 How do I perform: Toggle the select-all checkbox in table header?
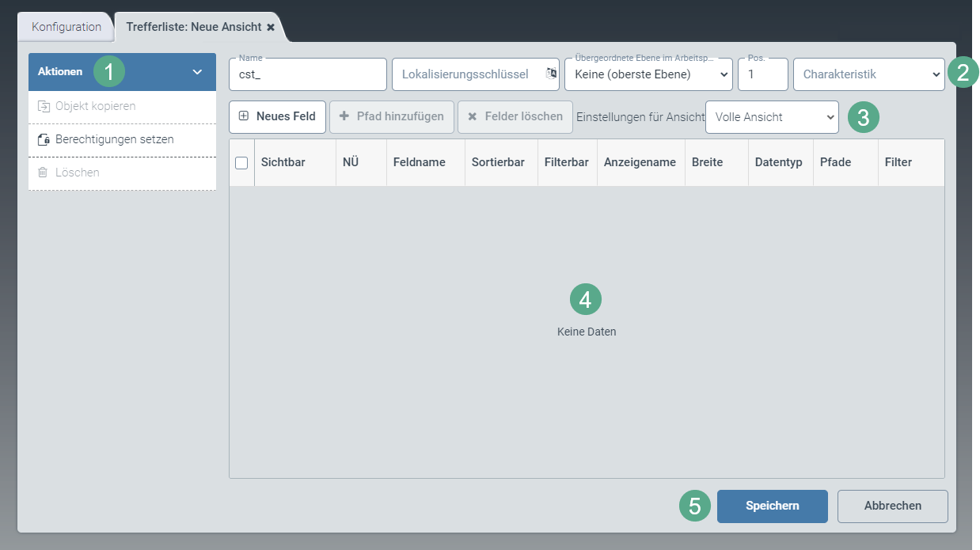[242, 162]
